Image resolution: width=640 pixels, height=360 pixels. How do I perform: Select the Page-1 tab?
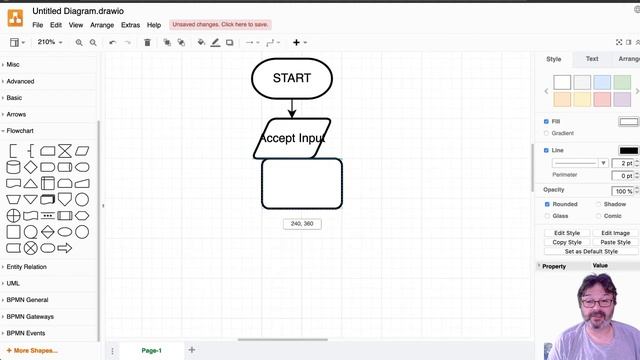(151, 351)
